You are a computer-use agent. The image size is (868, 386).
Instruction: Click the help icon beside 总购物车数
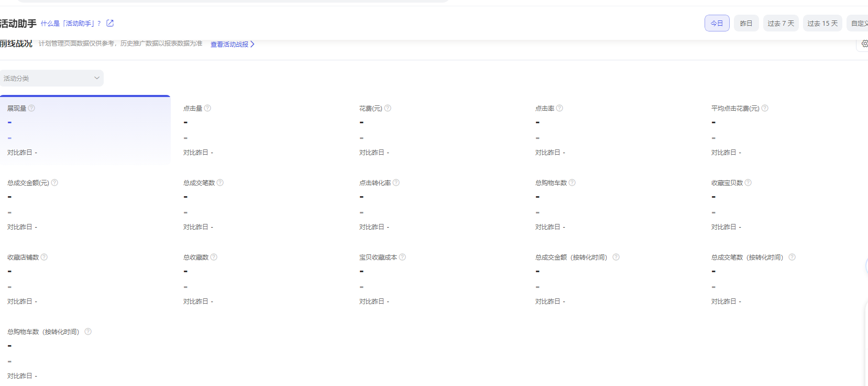click(572, 183)
